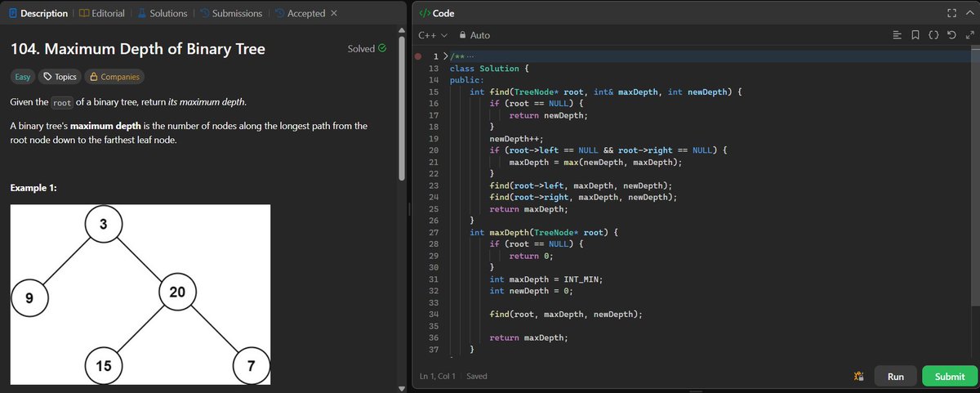This screenshot has height=393, width=980.
Task: Open the Topics tag
Action: point(60,77)
